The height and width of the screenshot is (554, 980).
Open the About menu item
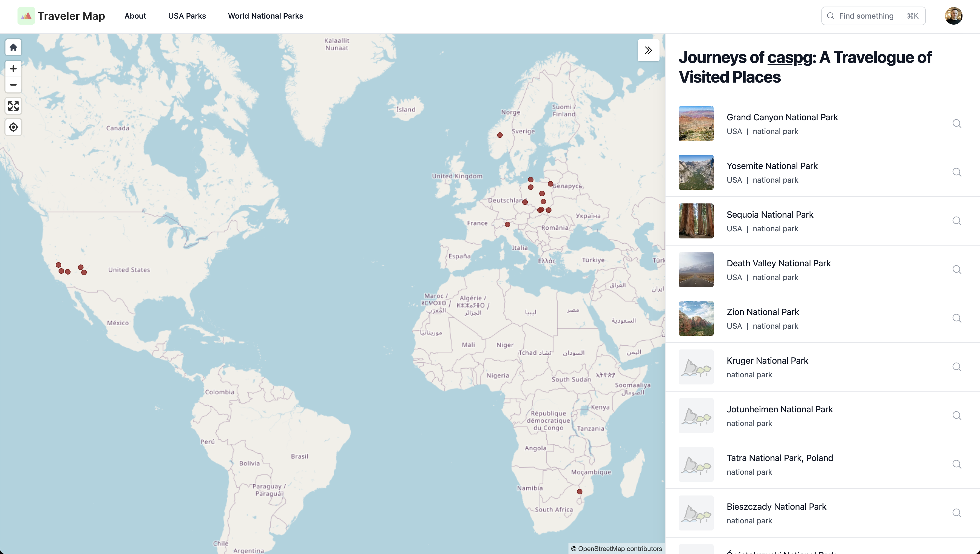pos(135,16)
